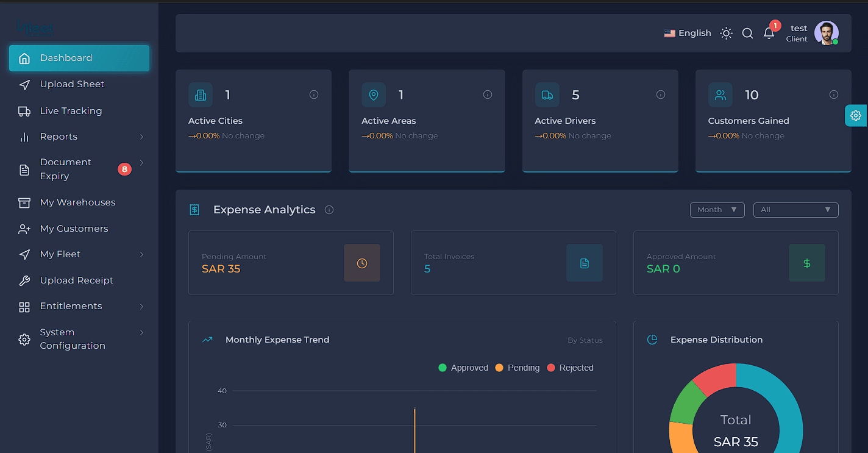Click the info icon on Customers Gained card
This screenshot has height=453, width=868.
(834, 95)
